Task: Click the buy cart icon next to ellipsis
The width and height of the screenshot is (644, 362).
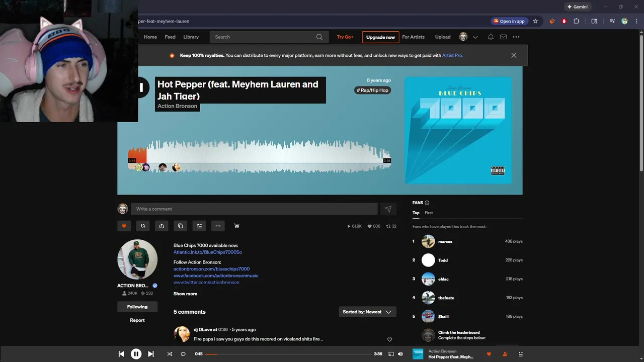Action: (236, 226)
